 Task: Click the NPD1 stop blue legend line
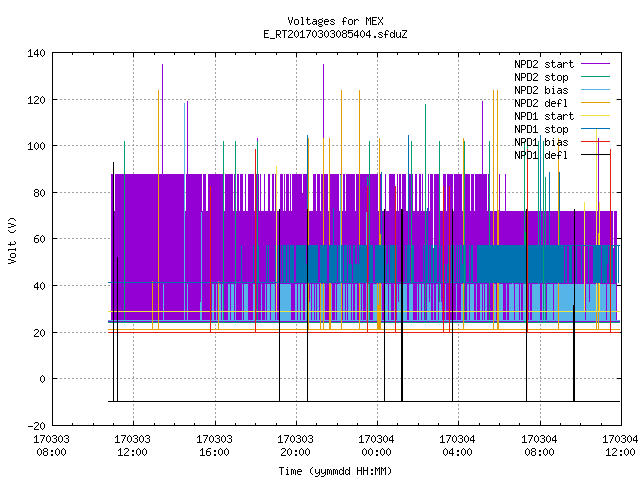tap(595, 129)
